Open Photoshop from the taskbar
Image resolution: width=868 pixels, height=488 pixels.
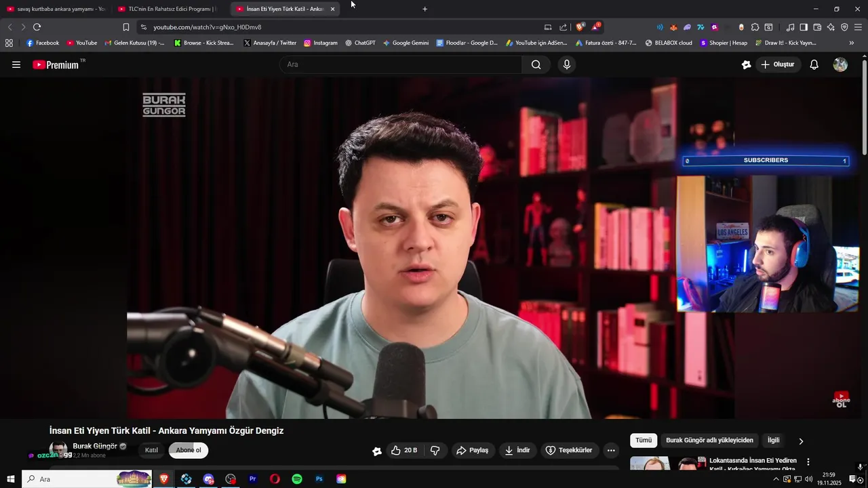tap(319, 479)
